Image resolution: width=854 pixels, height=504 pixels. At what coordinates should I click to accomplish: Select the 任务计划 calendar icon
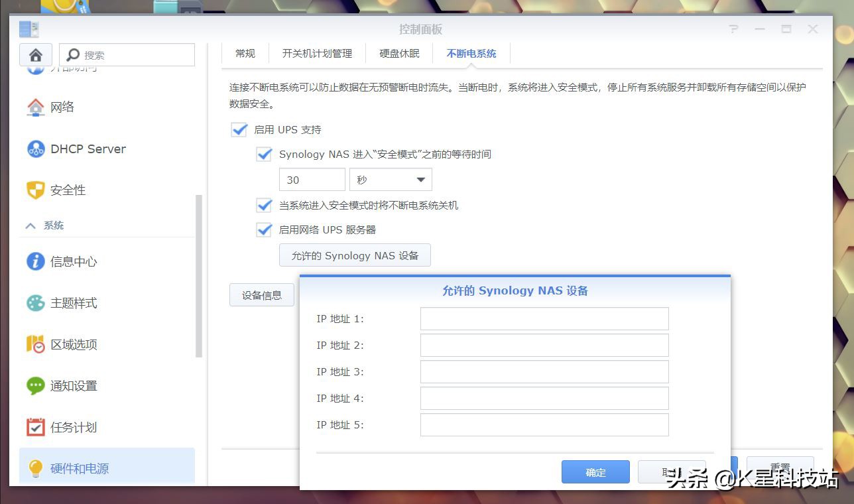point(35,427)
